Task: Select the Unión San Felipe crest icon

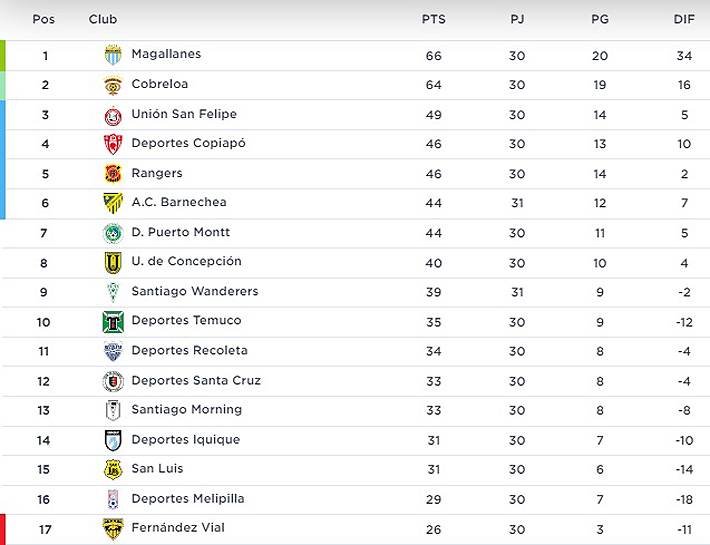Action: pos(113,115)
